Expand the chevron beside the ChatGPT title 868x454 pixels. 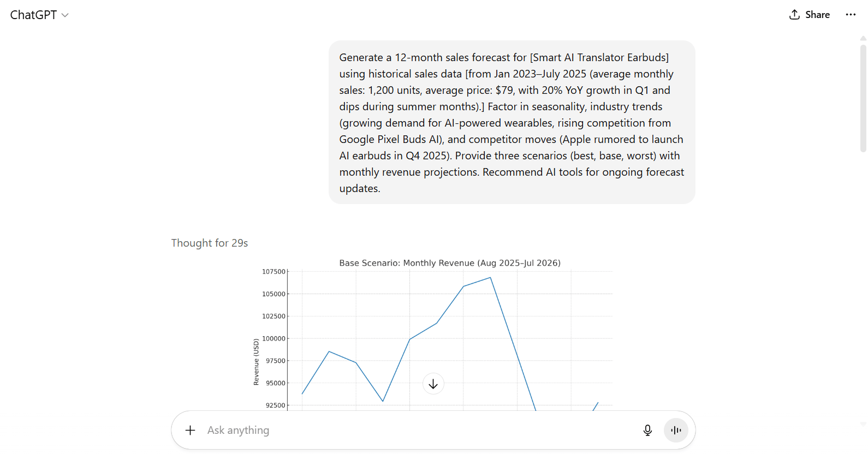[x=65, y=15]
